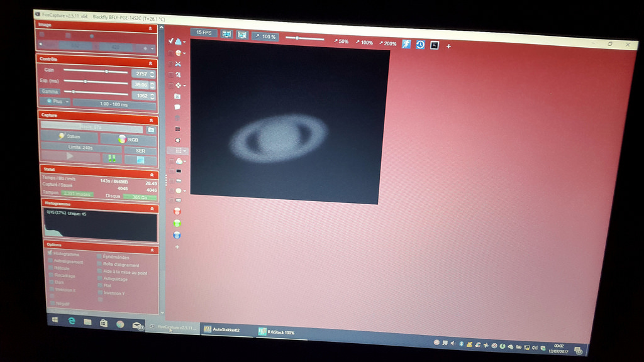This screenshot has height=362, width=644.
Task: Click the blue square icon below SER
Action: [x=140, y=160]
